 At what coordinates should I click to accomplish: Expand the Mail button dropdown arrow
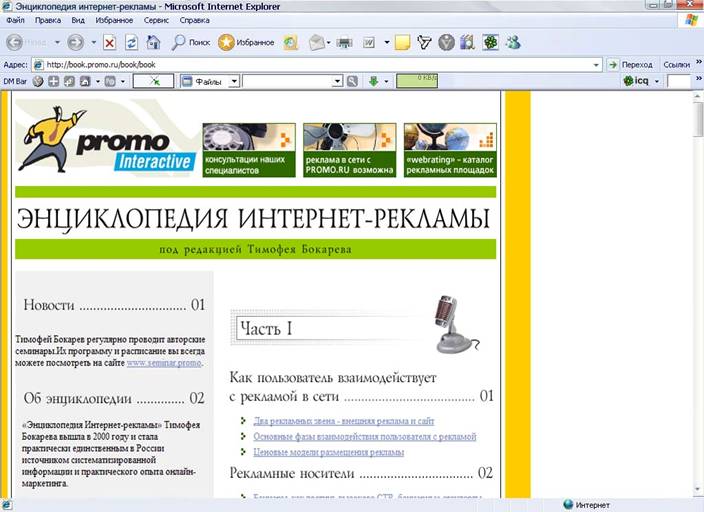[x=328, y=43]
